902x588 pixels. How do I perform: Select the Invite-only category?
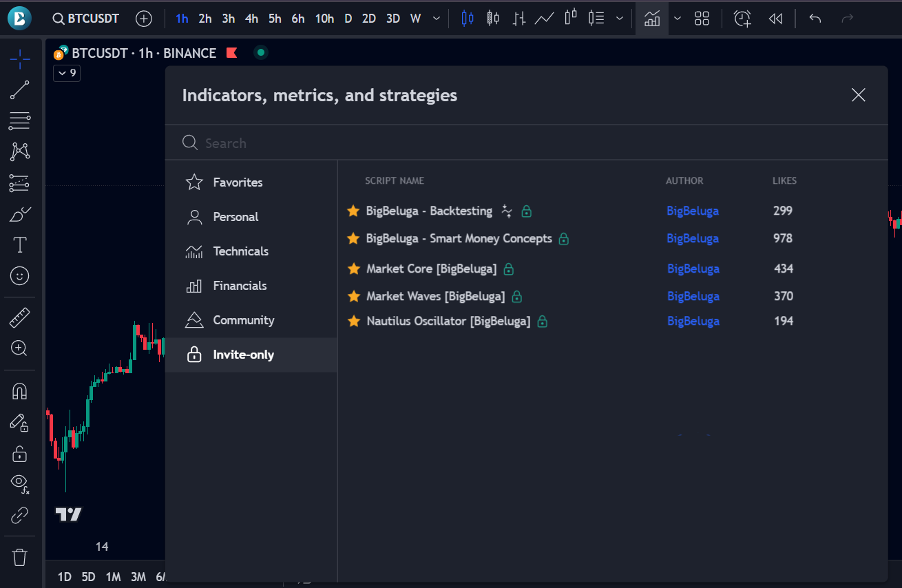coord(251,355)
